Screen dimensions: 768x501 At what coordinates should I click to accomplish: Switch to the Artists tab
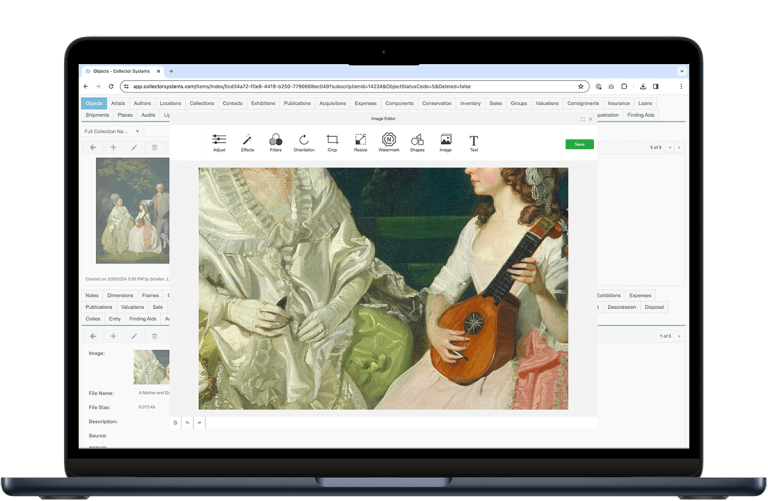point(118,103)
